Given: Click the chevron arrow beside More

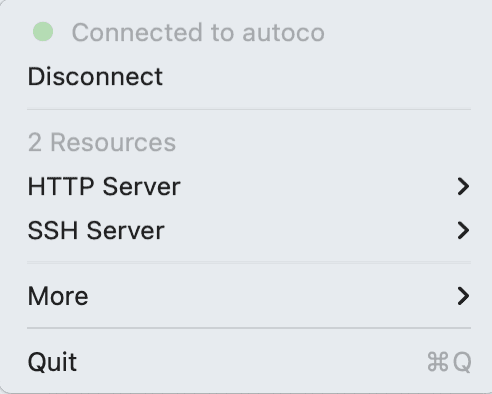Looking at the screenshot, I should pos(463,296).
